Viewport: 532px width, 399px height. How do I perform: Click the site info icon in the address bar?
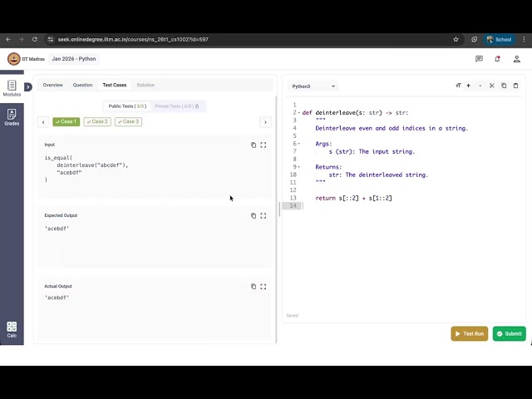click(51, 39)
